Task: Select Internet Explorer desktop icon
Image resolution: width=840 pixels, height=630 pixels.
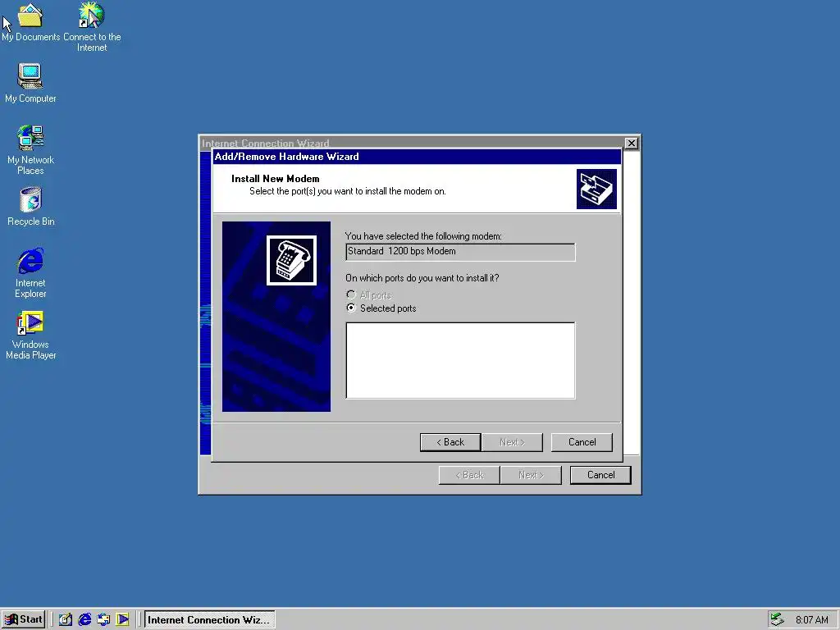Action: pos(30,272)
